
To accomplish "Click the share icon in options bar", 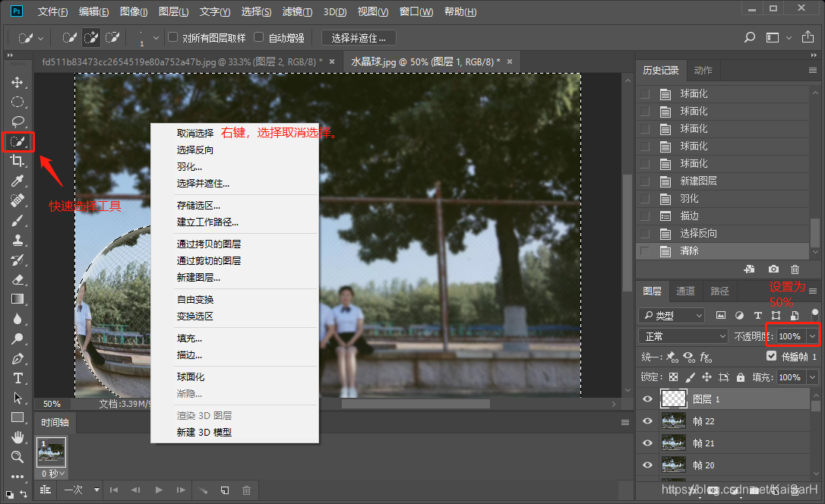I will pos(808,36).
